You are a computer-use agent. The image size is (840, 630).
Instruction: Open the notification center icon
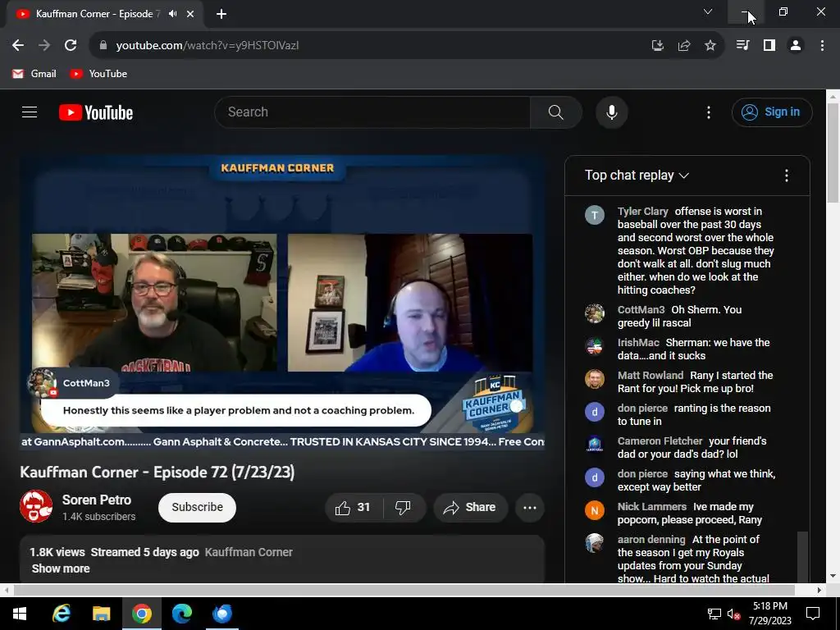[x=813, y=614]
